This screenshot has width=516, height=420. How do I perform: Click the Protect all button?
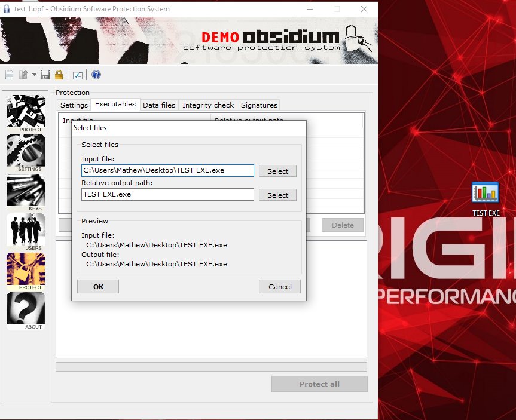tap(319, 384)
